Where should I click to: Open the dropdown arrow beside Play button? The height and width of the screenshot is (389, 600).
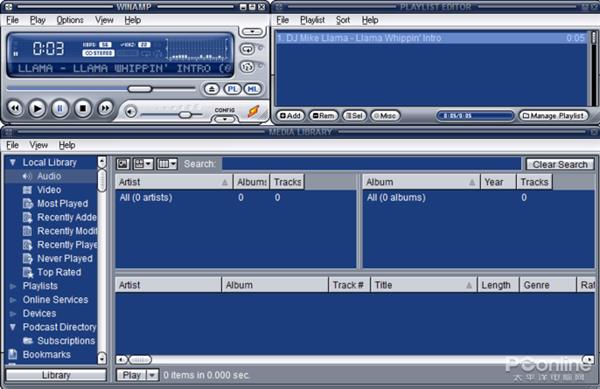tap(152, 375)
